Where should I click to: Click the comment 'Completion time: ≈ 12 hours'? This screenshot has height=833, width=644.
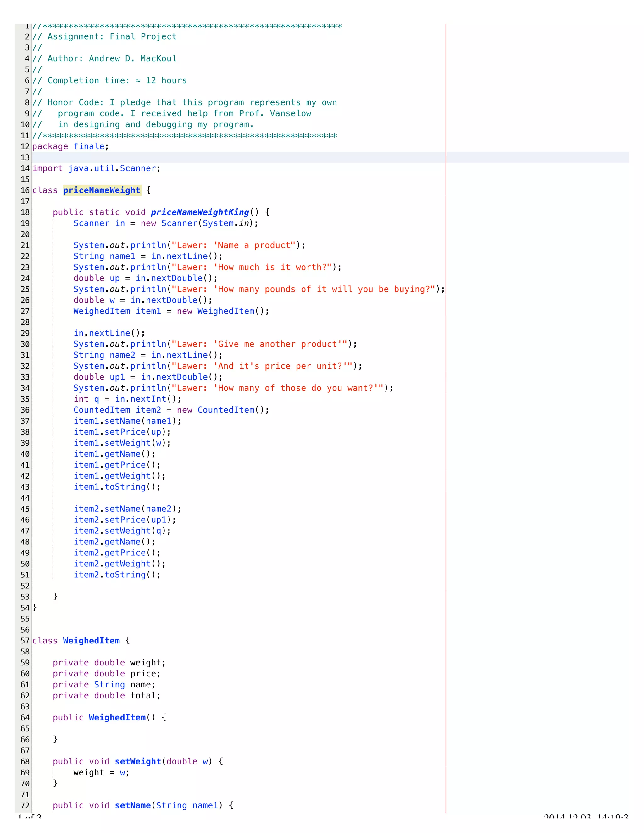[x=117, y=80]
